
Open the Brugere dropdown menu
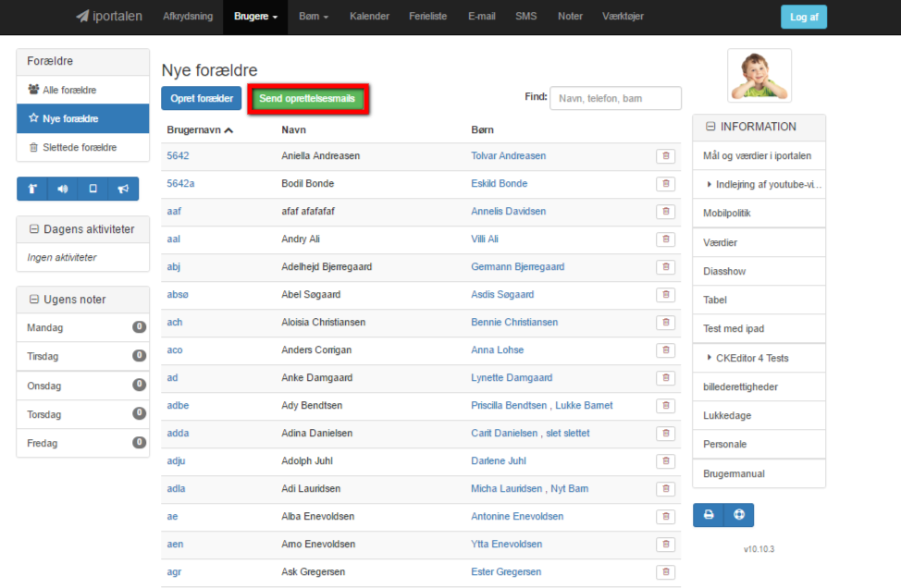click(x=255, y=17)
